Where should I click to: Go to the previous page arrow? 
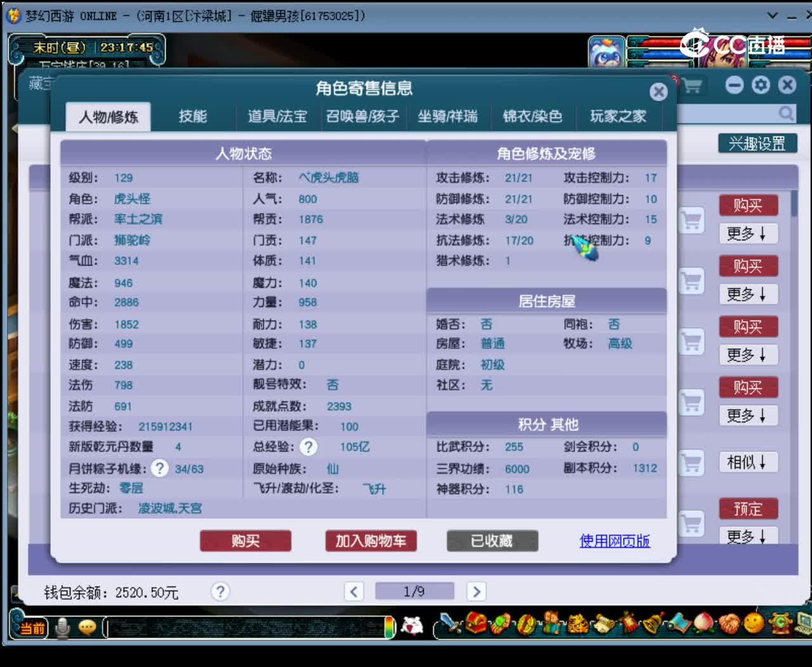pos(354,592)
